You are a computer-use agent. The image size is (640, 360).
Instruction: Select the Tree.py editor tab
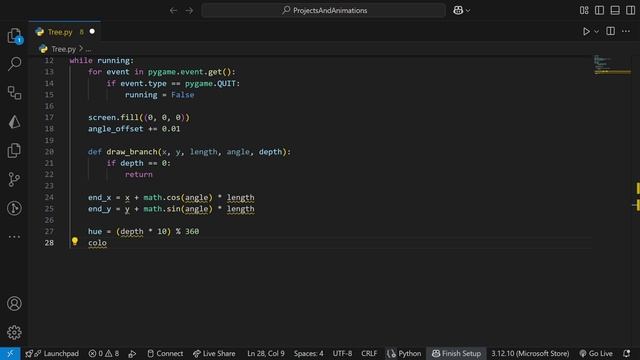(64, 32)
